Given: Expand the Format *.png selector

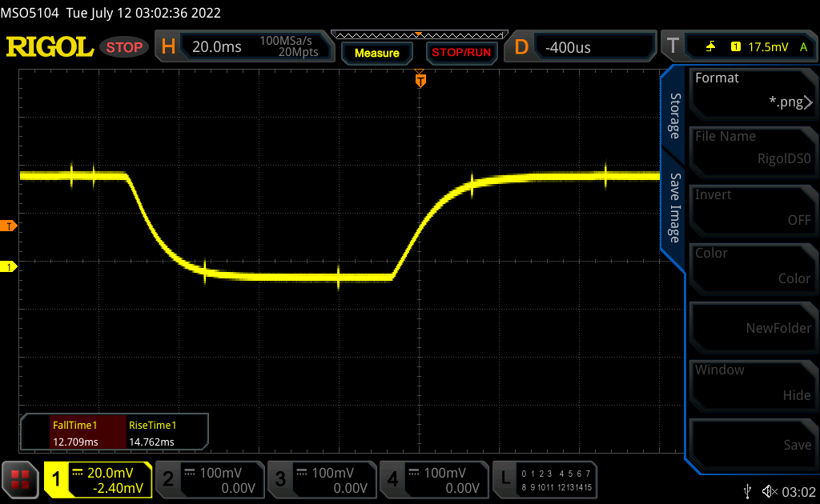Looking at the screenshot, I should [753, 90].
